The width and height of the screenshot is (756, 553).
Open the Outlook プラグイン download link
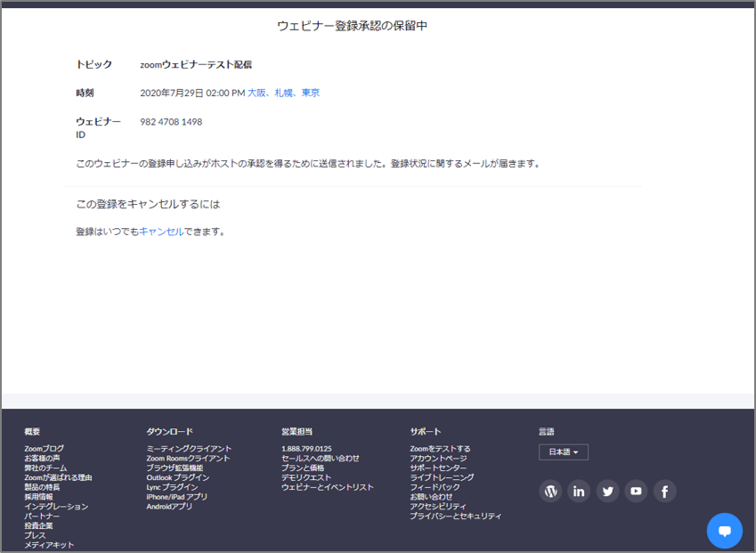click(178, 477)
